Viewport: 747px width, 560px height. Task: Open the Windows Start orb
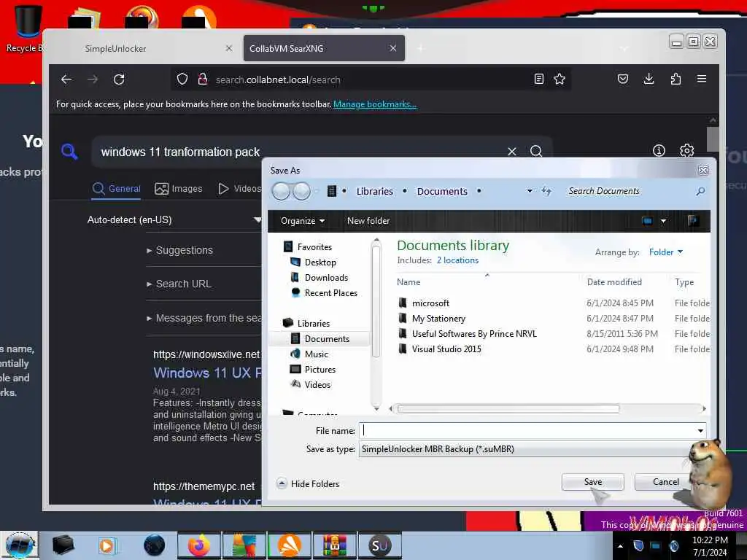click(19, 545)
